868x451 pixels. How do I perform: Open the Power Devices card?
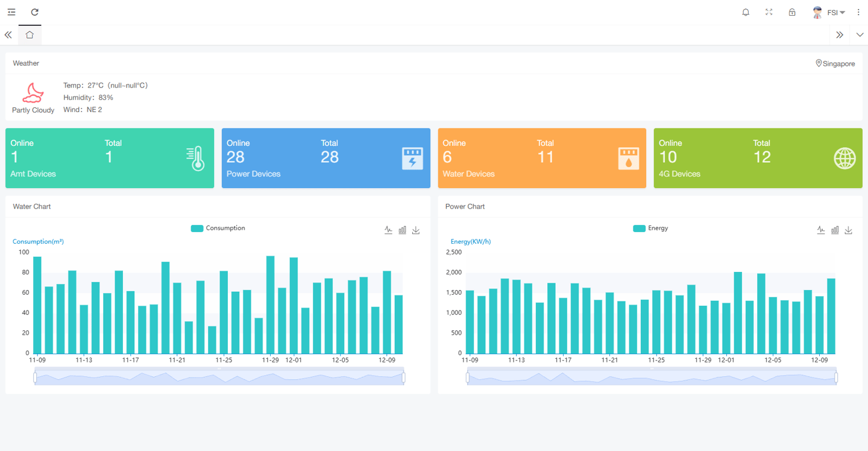coord(326,158)
